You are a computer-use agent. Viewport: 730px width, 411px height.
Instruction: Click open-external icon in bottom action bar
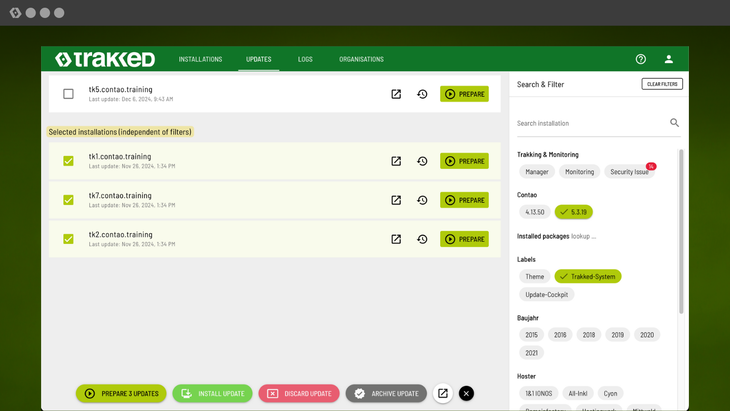click(x=442, y=394)
